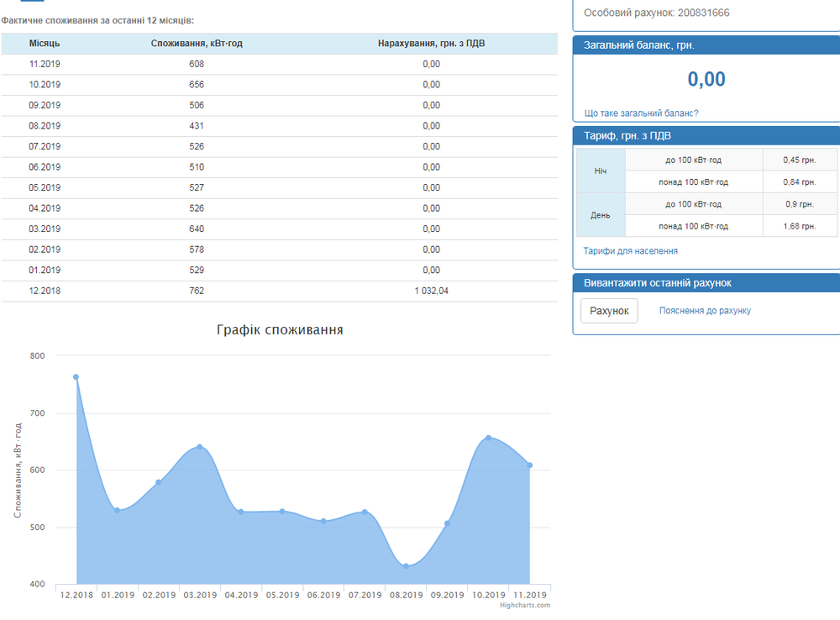The width and height of the screenshot is (840, 620).
Task: Click the День tariff row label
Action: (601, 215)
